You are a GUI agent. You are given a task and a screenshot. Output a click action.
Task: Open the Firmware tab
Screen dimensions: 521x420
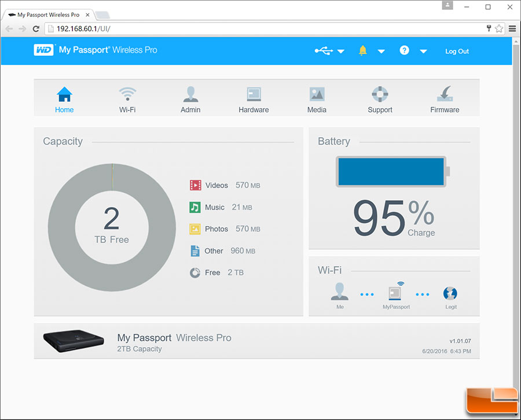[445, 100]
